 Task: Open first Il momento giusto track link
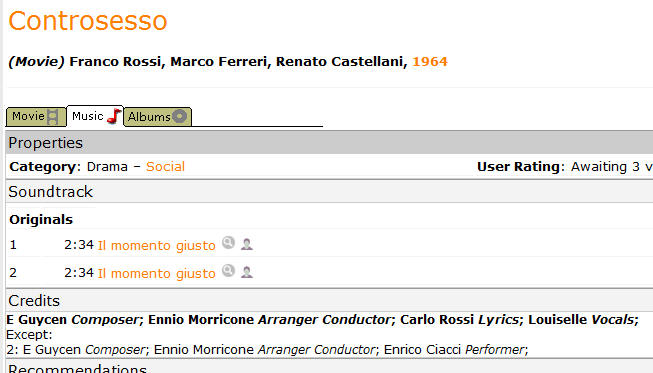pyautogui.click(x=157, y=245)
